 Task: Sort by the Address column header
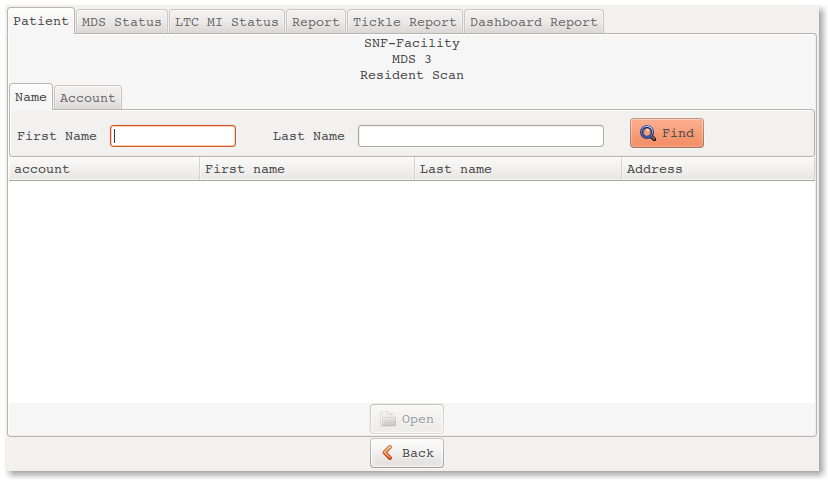click(x=718, y=169)
